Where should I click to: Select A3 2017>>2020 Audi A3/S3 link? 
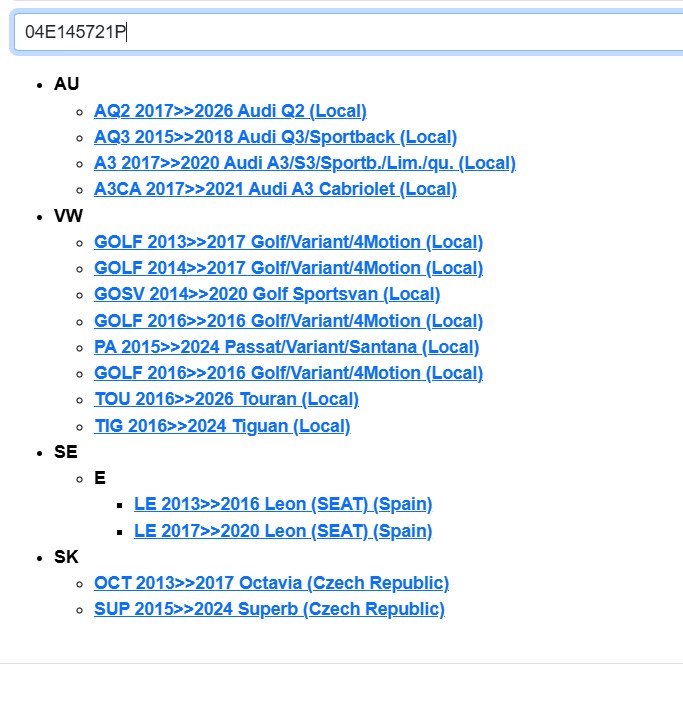tap(304, 163)
